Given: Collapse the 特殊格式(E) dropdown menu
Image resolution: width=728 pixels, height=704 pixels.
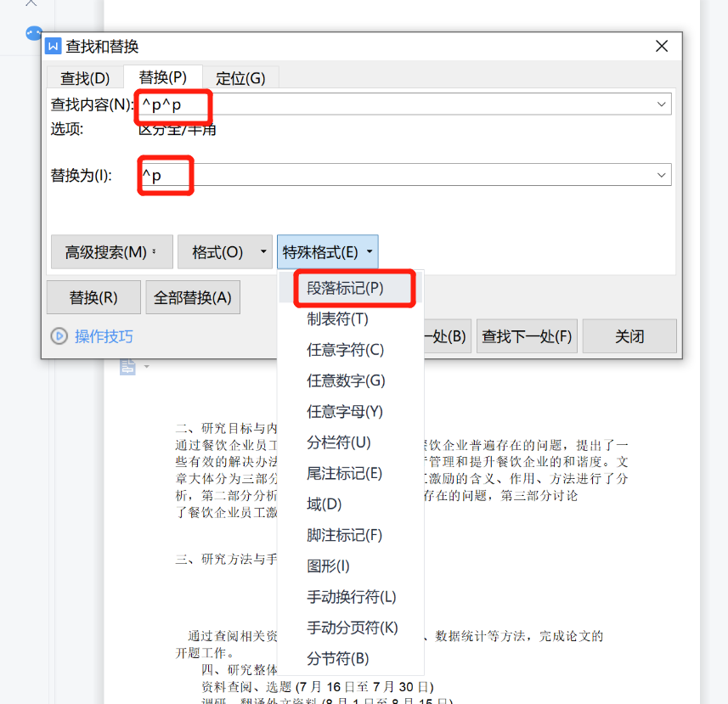Looking at the screenshot, I should 327,252.
